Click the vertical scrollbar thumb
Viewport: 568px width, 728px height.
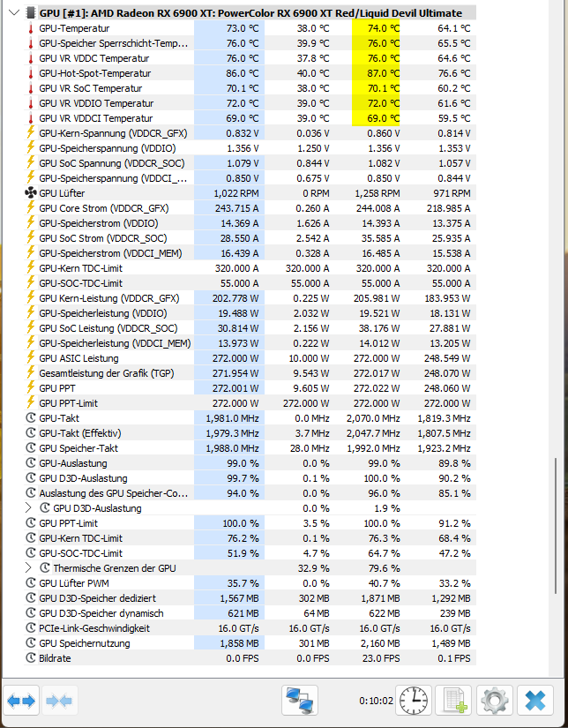[x=556, y=526]
